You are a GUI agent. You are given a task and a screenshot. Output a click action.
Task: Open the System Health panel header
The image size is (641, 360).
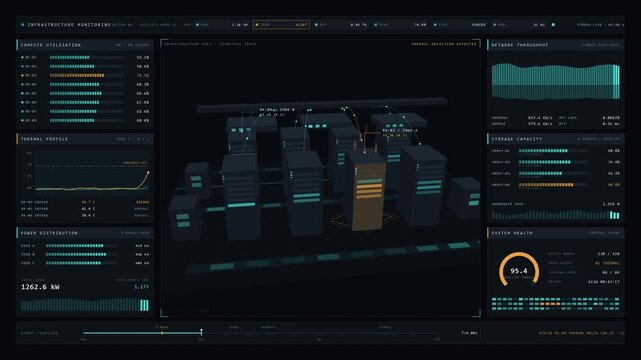556,233
